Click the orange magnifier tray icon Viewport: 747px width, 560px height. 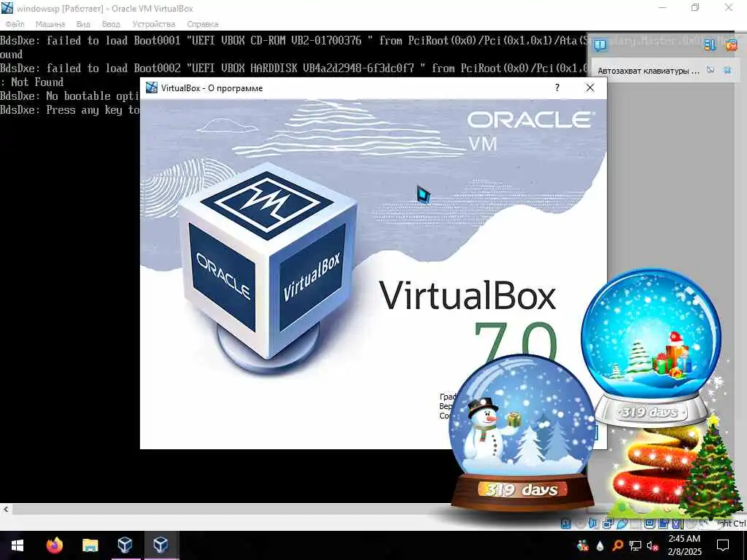[x=617, y=545]
